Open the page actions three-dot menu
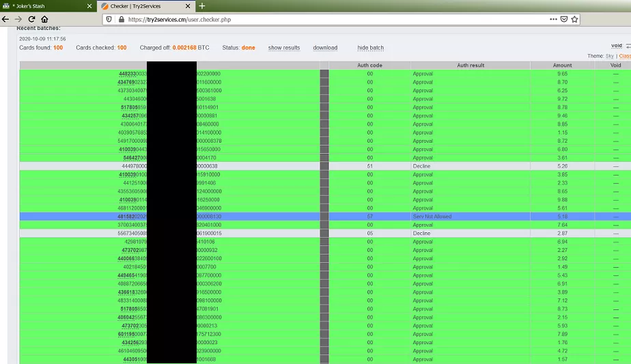 (553, 19)
